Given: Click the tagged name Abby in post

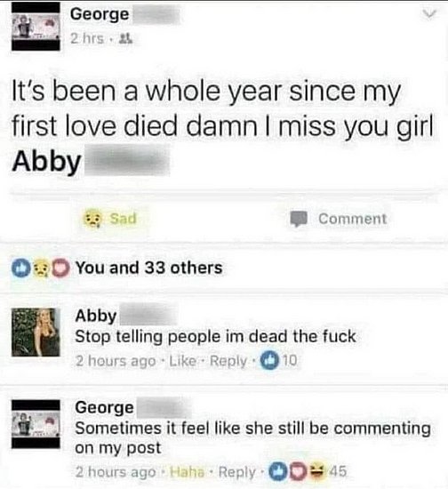Looking at the screenshot, I should (46, 162).
